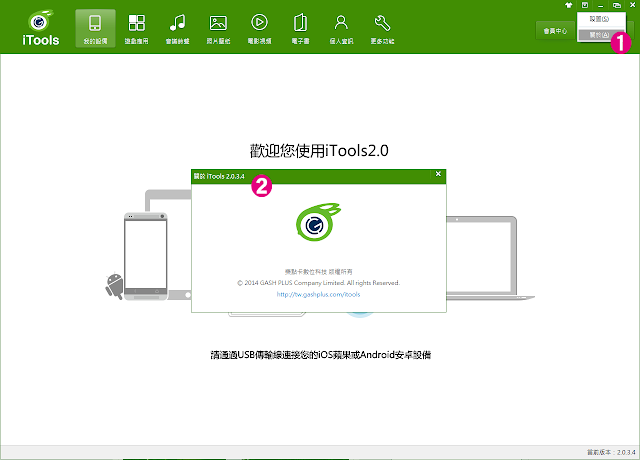
Task: Click the laptop illustration on right
Action: pos(490,258)
